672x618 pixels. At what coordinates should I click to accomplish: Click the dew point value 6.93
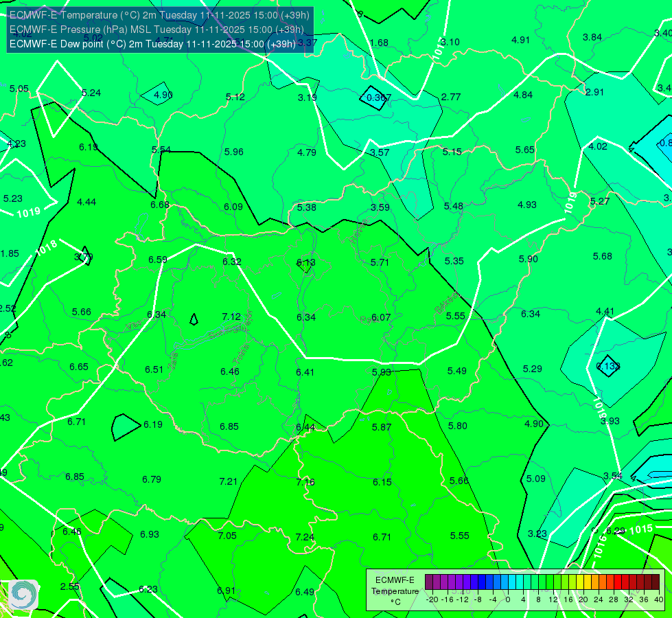tap(150, 534)
